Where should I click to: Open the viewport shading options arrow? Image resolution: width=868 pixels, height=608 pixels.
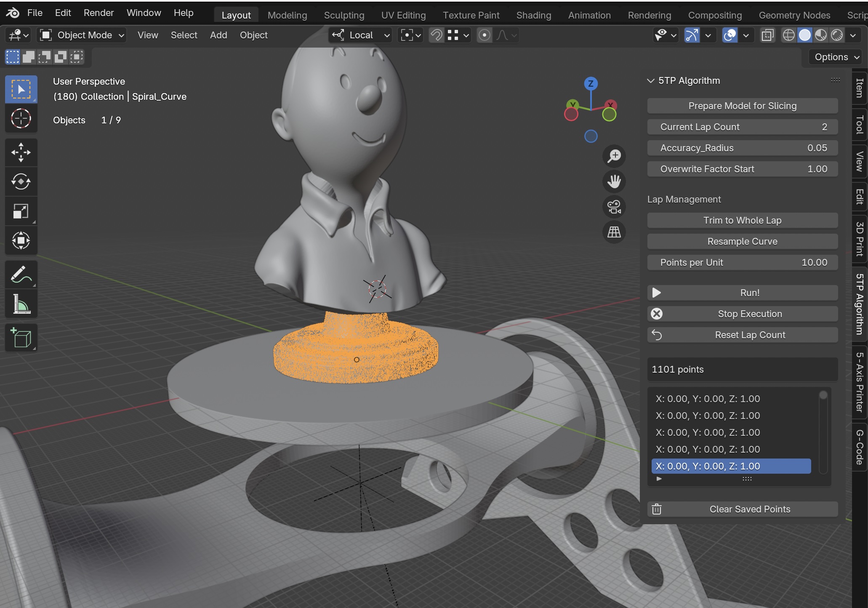tap(853, 35)
